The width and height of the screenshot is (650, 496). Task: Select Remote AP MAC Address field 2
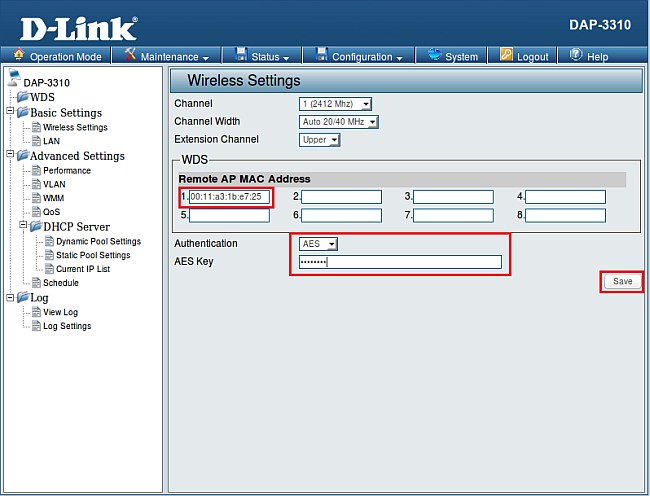(x=341, y=197)
